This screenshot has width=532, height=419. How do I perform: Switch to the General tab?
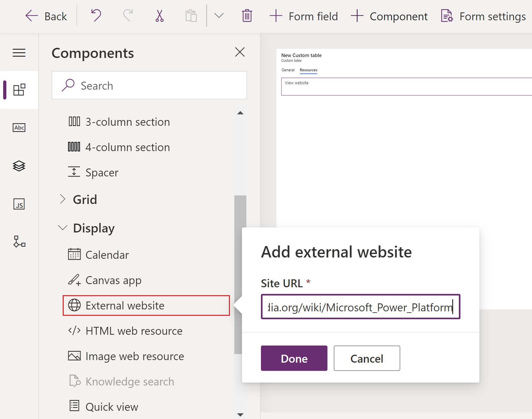point(288,70)
